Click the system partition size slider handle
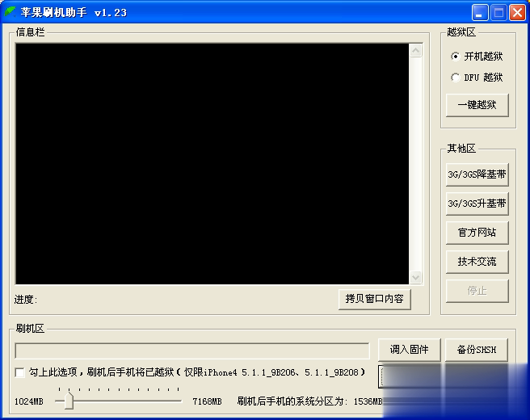Image resolution: width=530 pixels, height=420 pixels. 69,401
